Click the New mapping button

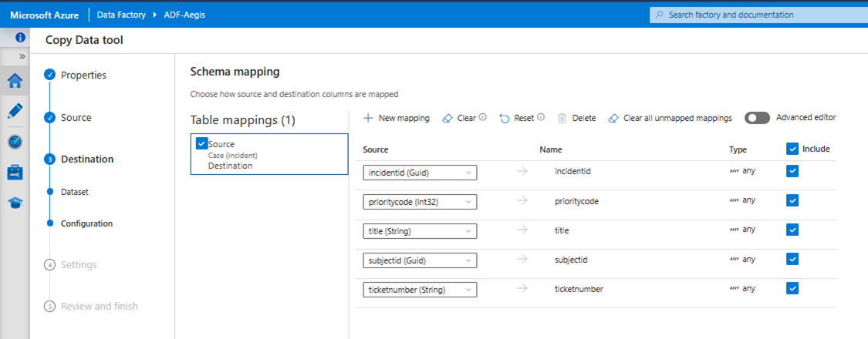point(396,118)
